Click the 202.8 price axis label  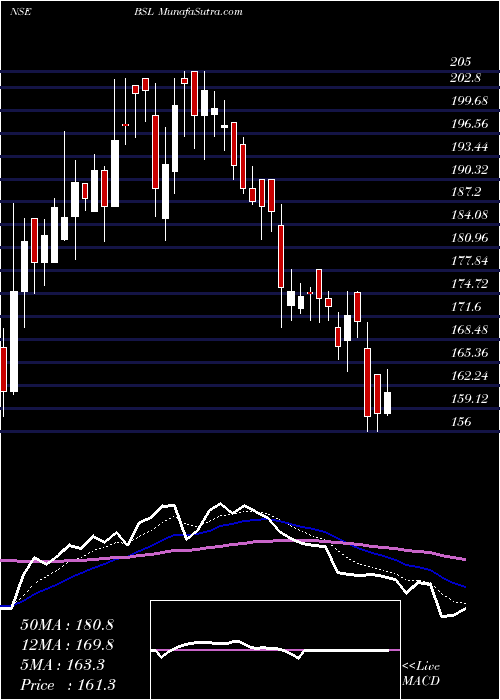[465, 78]
